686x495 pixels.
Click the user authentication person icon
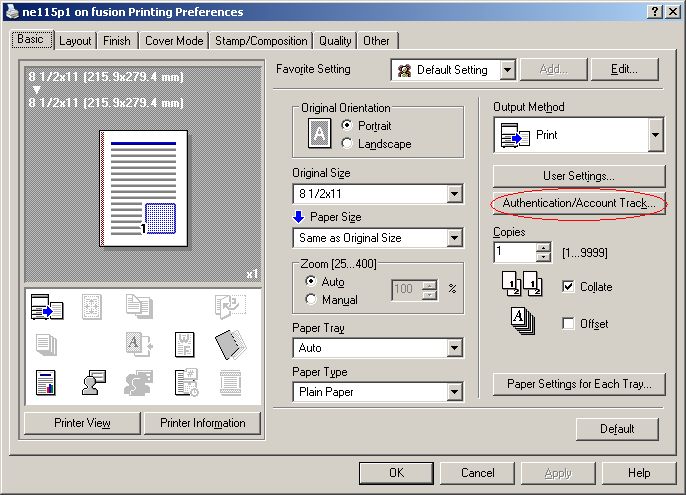(x=93, y=381)
